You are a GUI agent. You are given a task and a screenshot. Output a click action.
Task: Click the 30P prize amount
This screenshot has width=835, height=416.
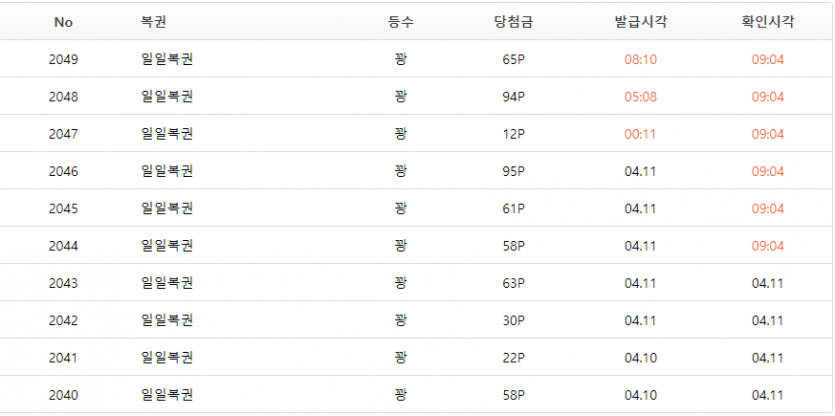513,320
